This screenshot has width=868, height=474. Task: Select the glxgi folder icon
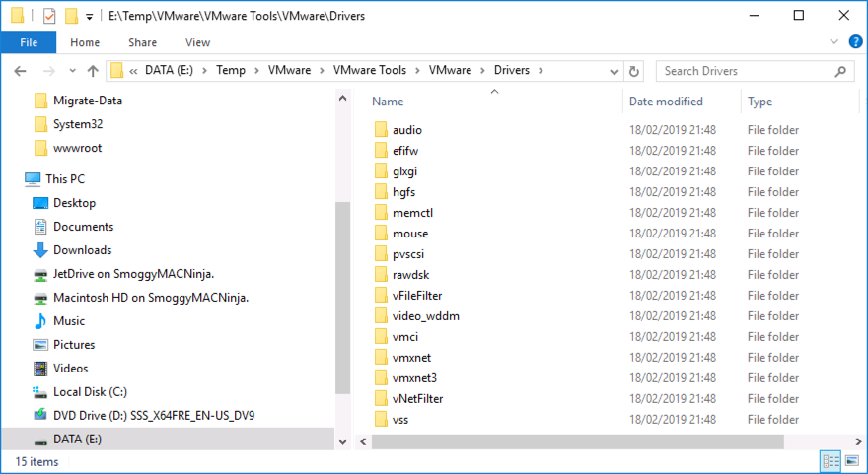coord(381,171)
